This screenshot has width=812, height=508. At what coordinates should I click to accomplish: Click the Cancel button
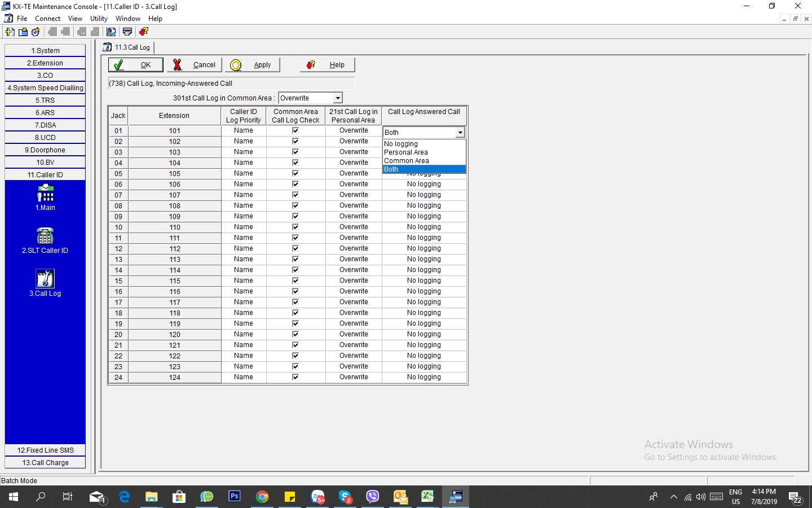195,65
